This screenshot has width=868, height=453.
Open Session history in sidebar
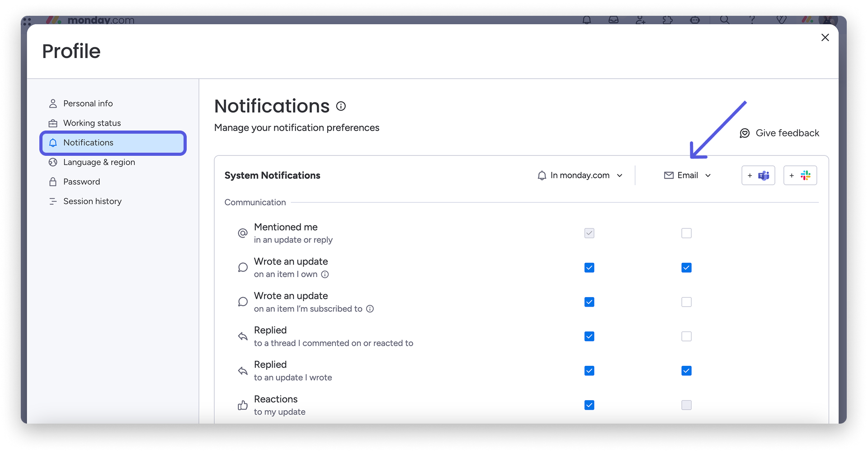coord(92,201)
